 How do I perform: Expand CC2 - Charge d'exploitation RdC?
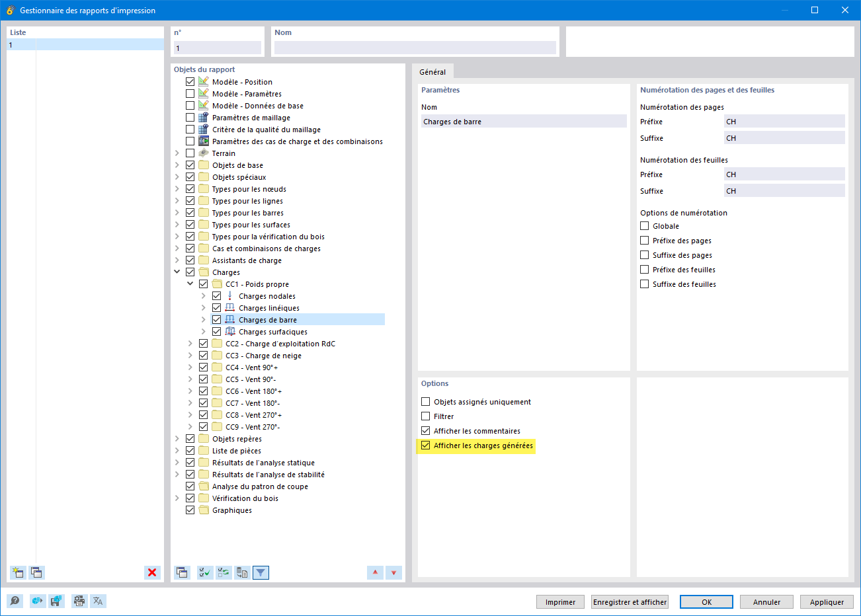click(190, 344)
